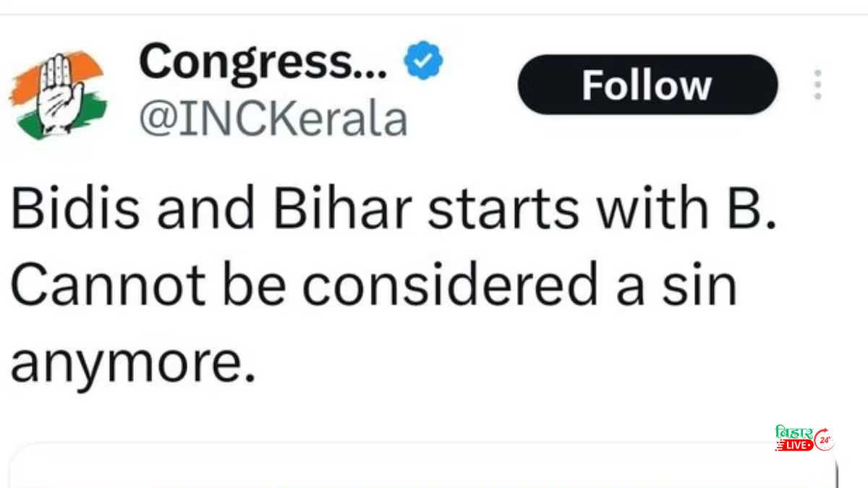This screenshot has height=488, width=868.
Task: Click the red LIVE badge
Action: pos(794,446)
